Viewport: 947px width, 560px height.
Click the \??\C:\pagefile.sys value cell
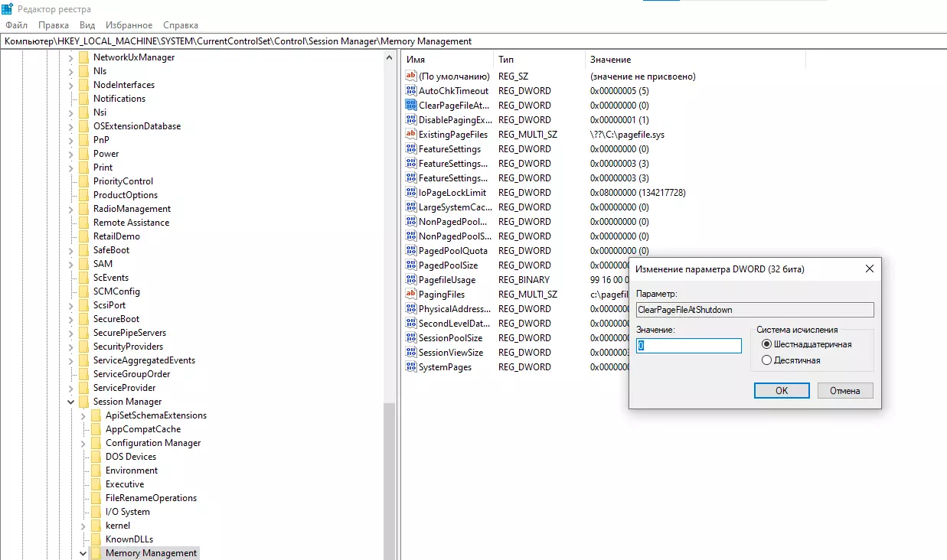(627, 135)
